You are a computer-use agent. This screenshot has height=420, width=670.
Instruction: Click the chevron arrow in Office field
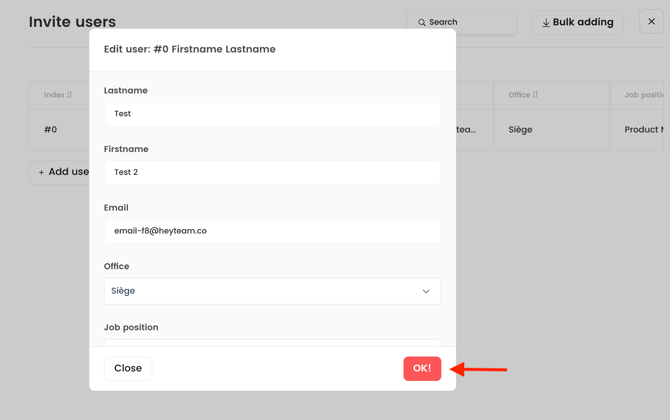tap(426, 292)
